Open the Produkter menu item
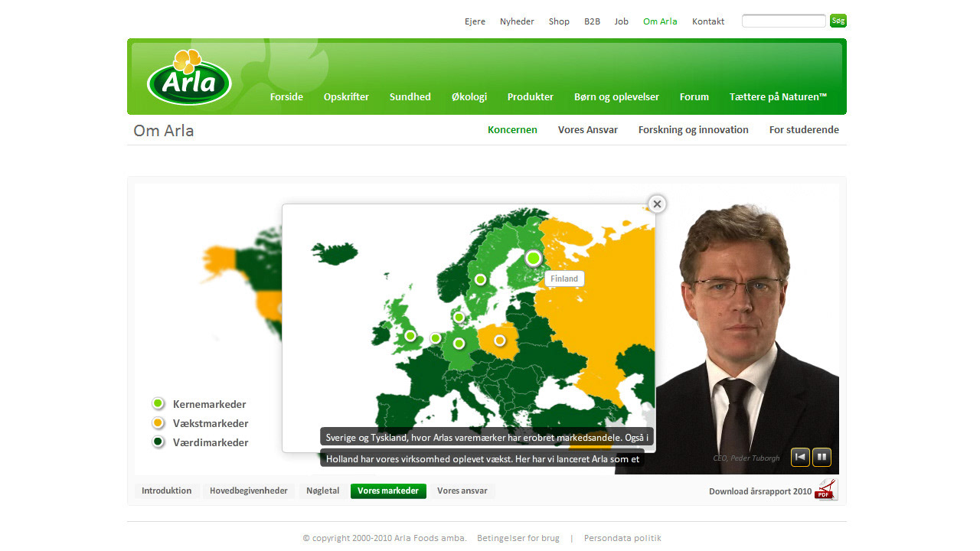Image resolution: width=980 pixels, height=551 pixels. pos(531,96)
